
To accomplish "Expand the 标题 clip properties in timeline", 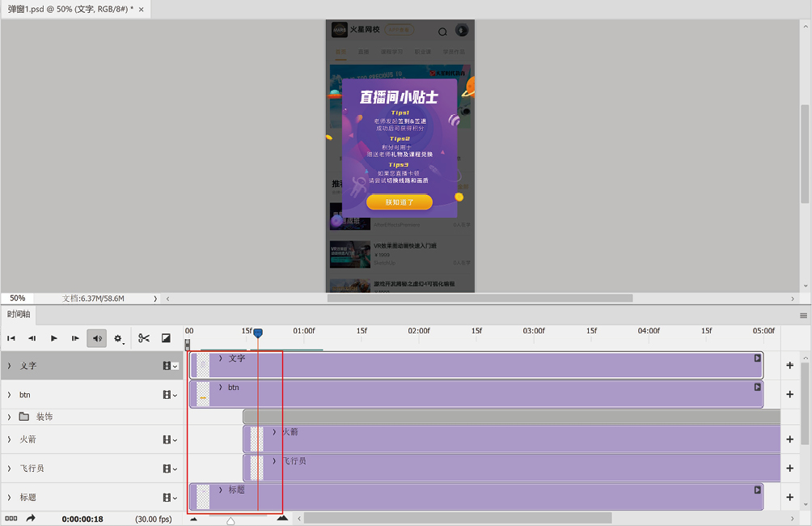I will pos(221,490).
